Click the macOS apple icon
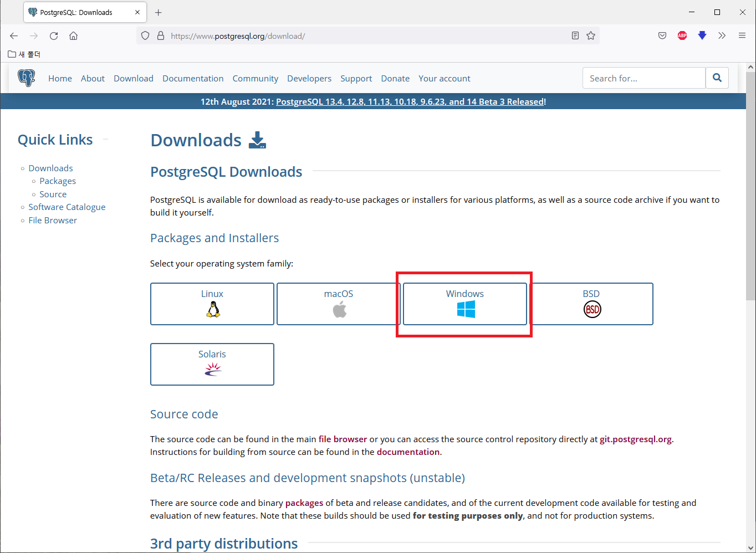Screen dimensions: 756x553 click(x=340, y=309)
